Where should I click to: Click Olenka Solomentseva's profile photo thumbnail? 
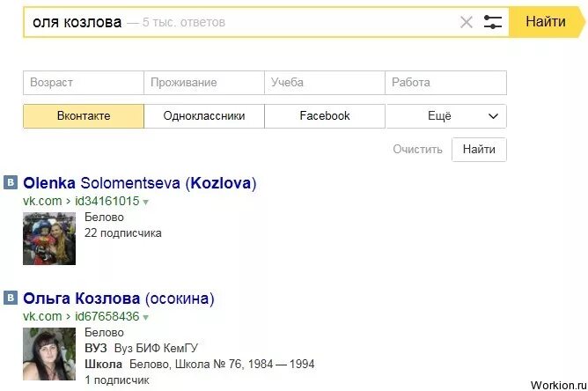49,238
